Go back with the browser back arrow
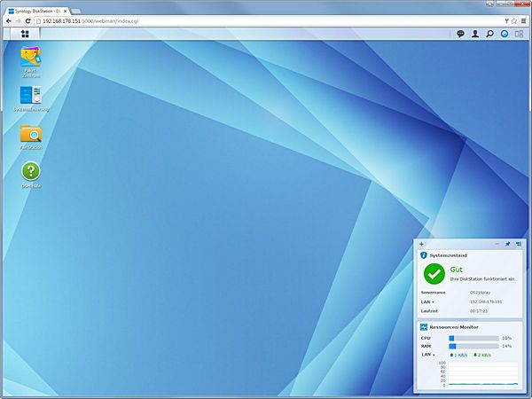Image resolution: width=532 pixels, height=399 pixels. click(9, 21)
